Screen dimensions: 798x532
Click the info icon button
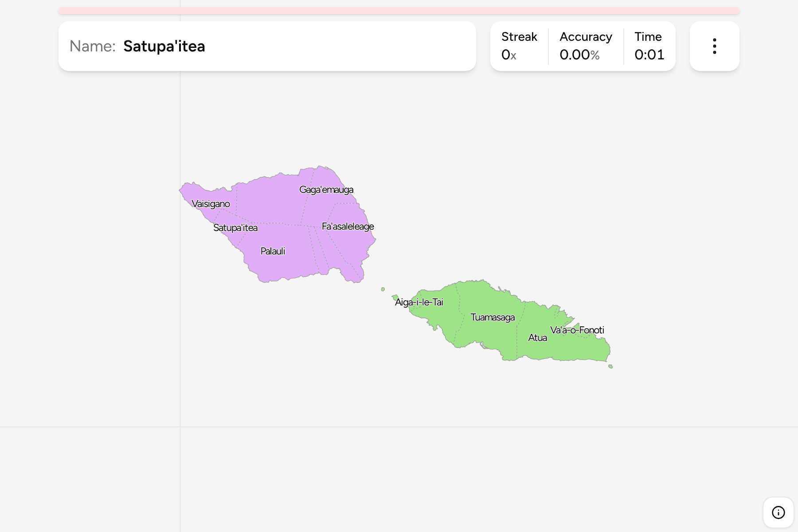click(778, 512)
